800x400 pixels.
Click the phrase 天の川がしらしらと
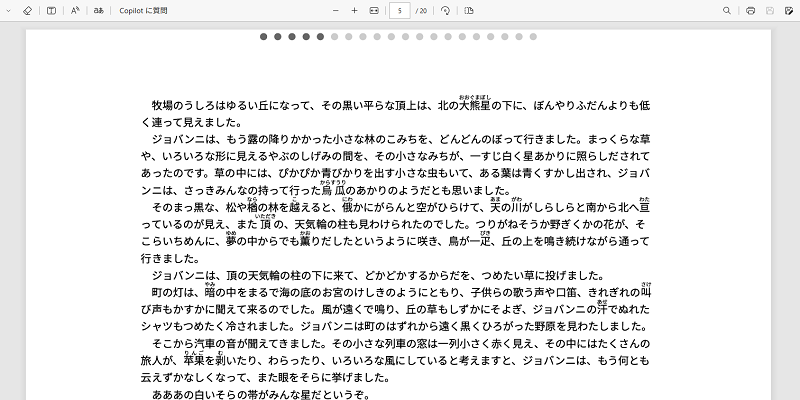pos(538,207)
